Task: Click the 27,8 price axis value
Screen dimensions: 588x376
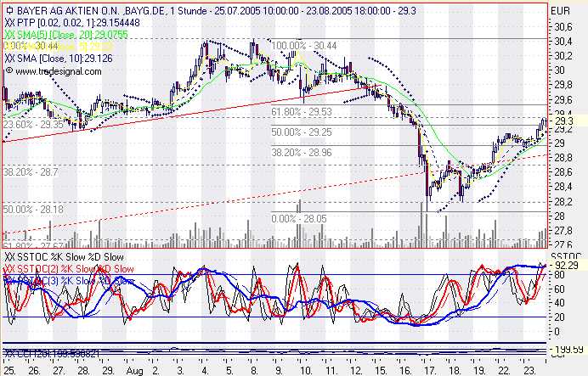Action: 563,231
